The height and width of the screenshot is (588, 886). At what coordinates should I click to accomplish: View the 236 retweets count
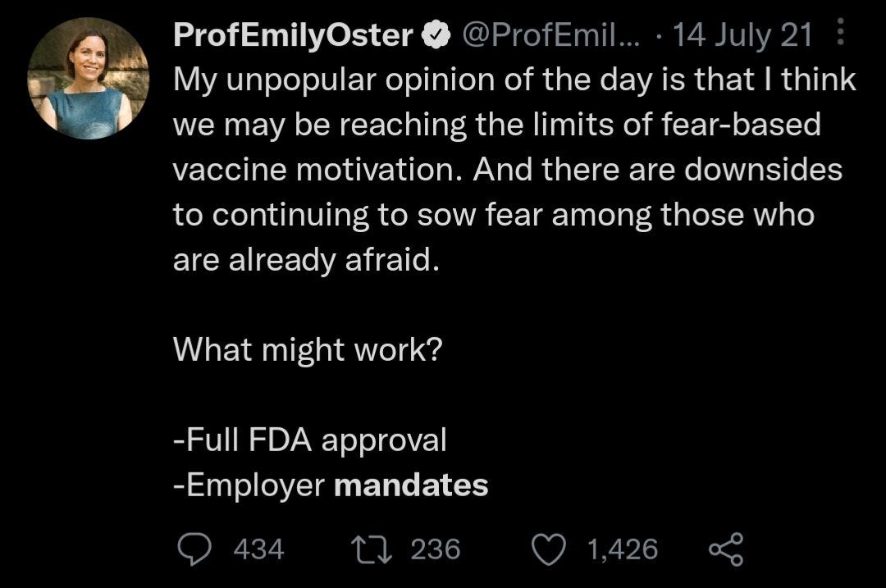coord(435,549)
